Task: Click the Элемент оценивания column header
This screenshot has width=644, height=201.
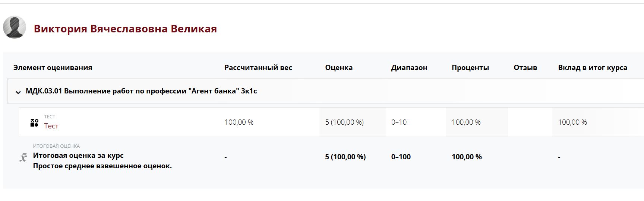Action: click(53, 68)
